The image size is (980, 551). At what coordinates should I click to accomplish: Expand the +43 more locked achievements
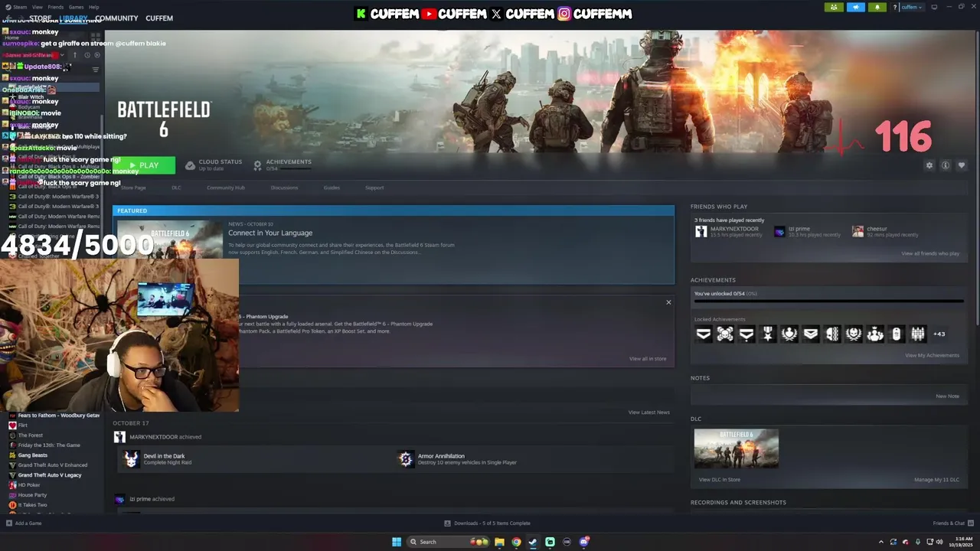pos(939,334)
